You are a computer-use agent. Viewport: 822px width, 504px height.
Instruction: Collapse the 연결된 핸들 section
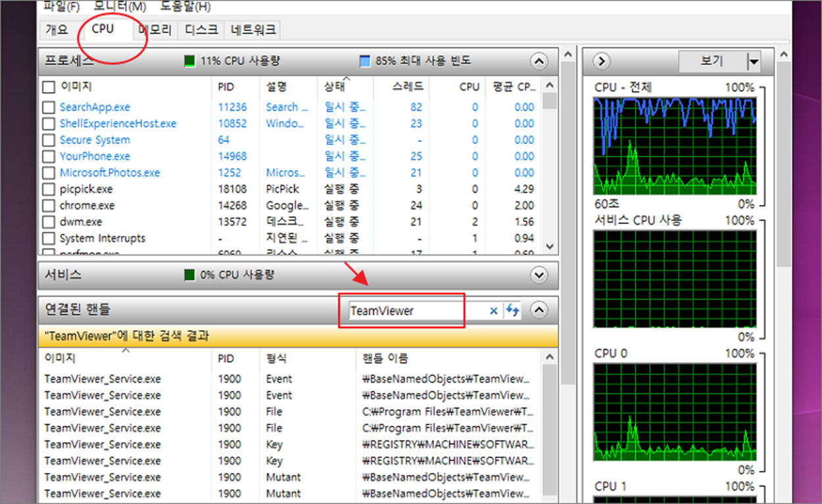539,311
